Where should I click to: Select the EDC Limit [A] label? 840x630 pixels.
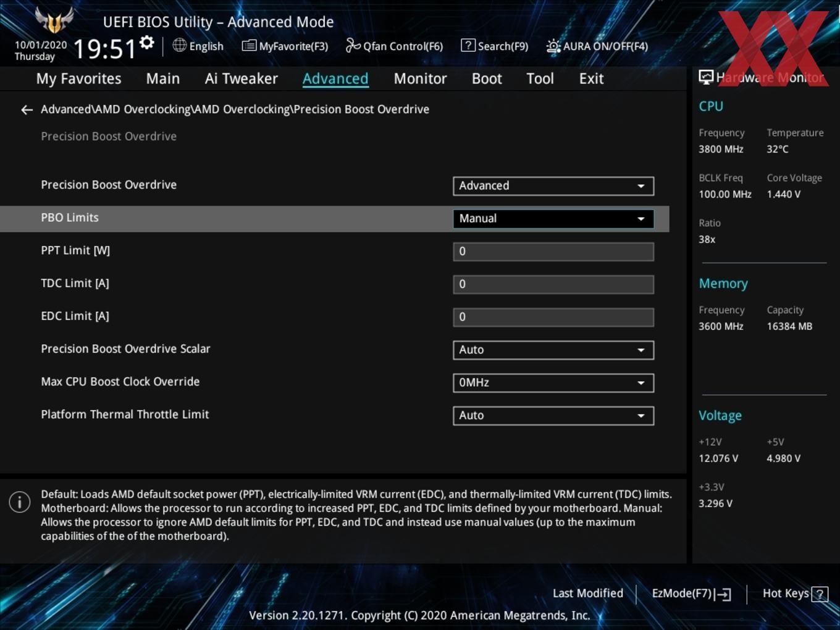pos(75,316)
